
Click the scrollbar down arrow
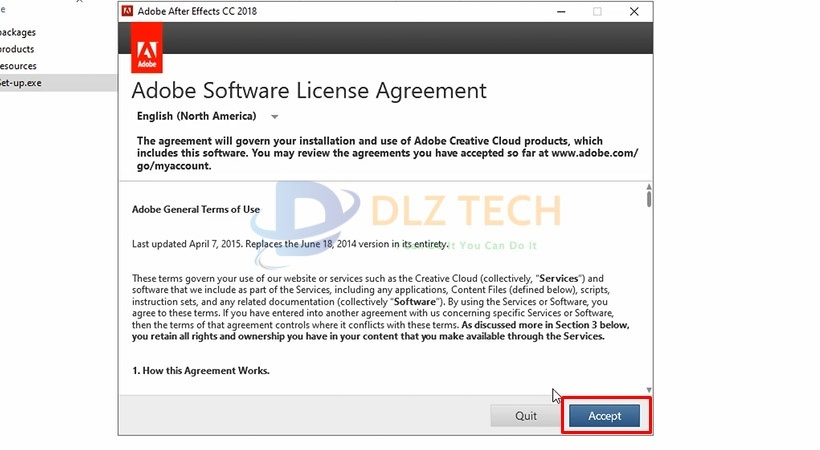[x=648, y=389]
